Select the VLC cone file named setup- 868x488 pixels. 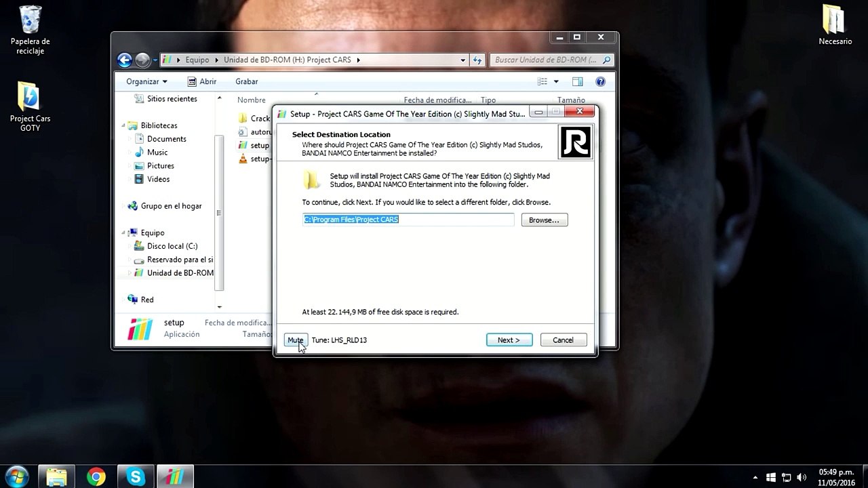click(254, 159)
